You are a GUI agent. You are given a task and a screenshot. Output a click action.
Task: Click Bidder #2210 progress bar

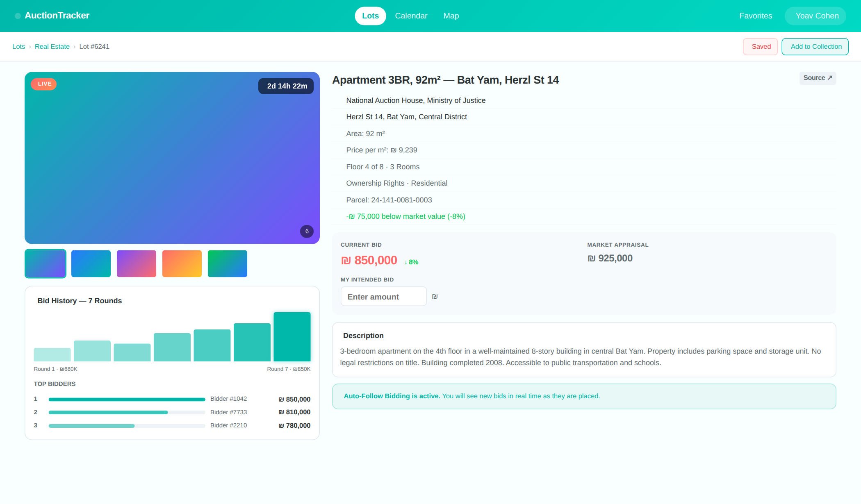coord(127,426)
